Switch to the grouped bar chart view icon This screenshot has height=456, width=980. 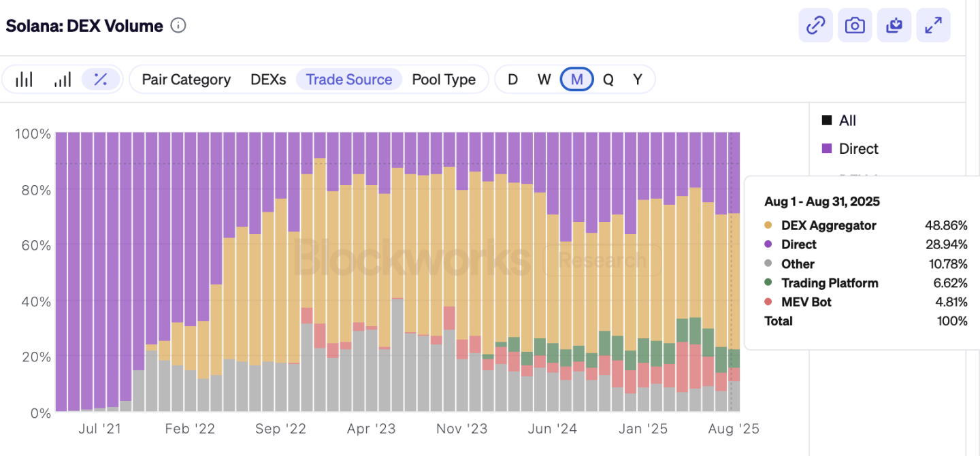click(x=24, y=80)
